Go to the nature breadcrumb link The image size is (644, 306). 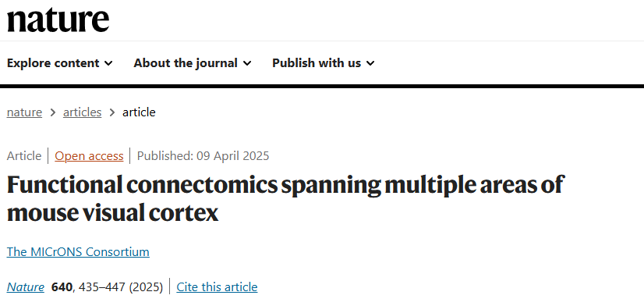(24, 112)
